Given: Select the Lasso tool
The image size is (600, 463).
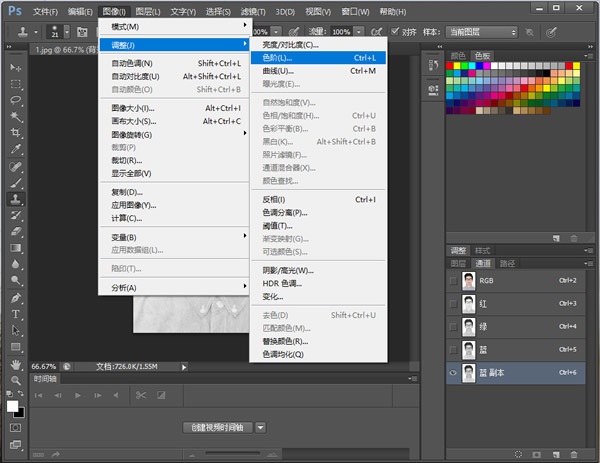Looking at the screenshot, I should tap(16, 100).
